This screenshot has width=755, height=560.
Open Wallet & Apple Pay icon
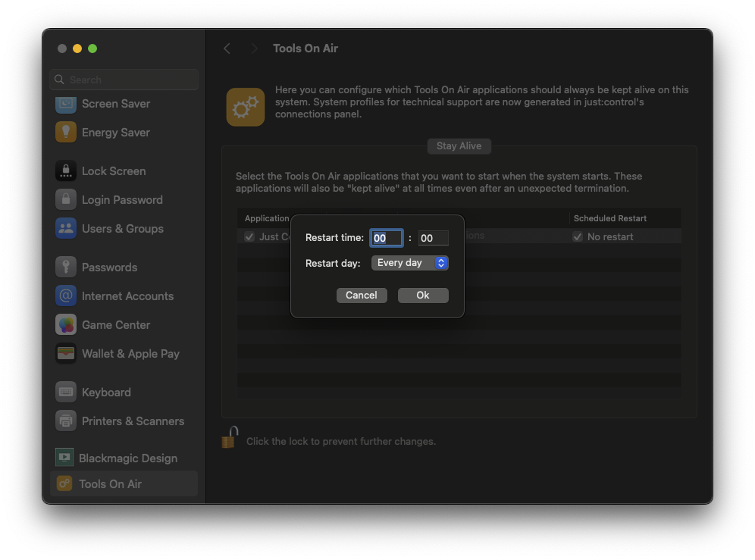click(x=66, y=354)
